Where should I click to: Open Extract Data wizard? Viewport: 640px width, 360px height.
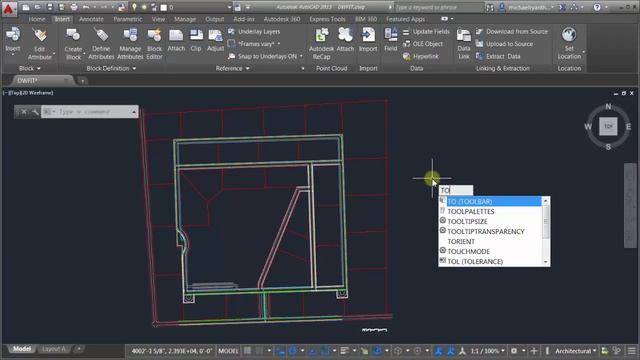click(498, 56)
